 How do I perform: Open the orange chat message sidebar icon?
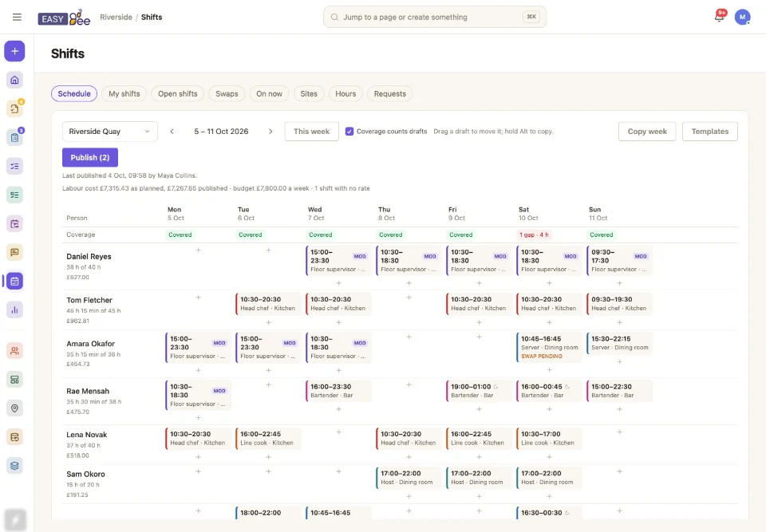(x=14, y=252)
